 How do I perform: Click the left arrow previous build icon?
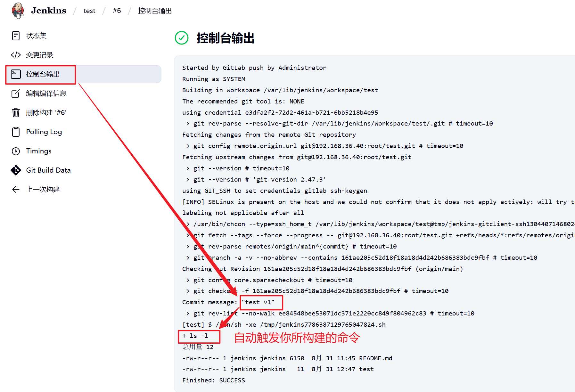(x=16, y=189)
